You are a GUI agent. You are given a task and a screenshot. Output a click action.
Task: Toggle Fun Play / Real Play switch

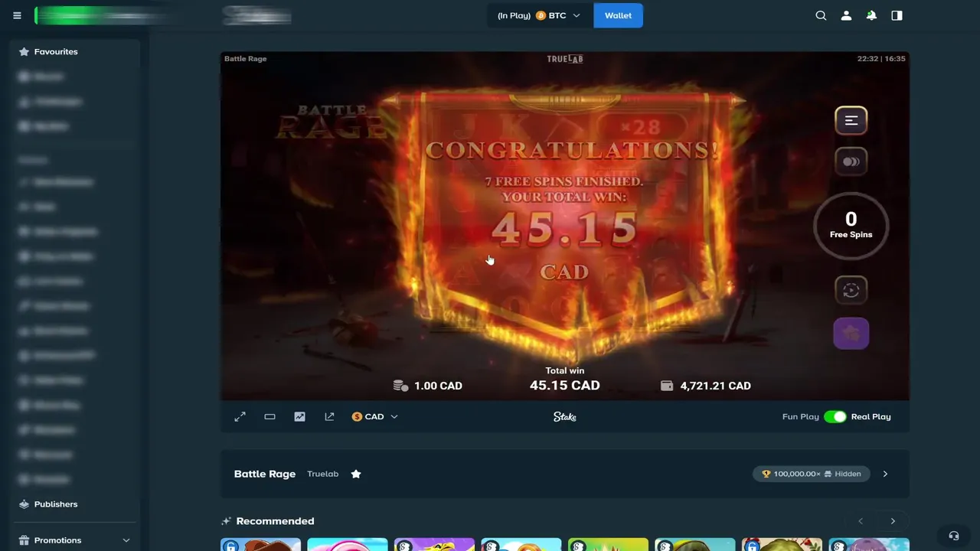click(x=835, y=416)
